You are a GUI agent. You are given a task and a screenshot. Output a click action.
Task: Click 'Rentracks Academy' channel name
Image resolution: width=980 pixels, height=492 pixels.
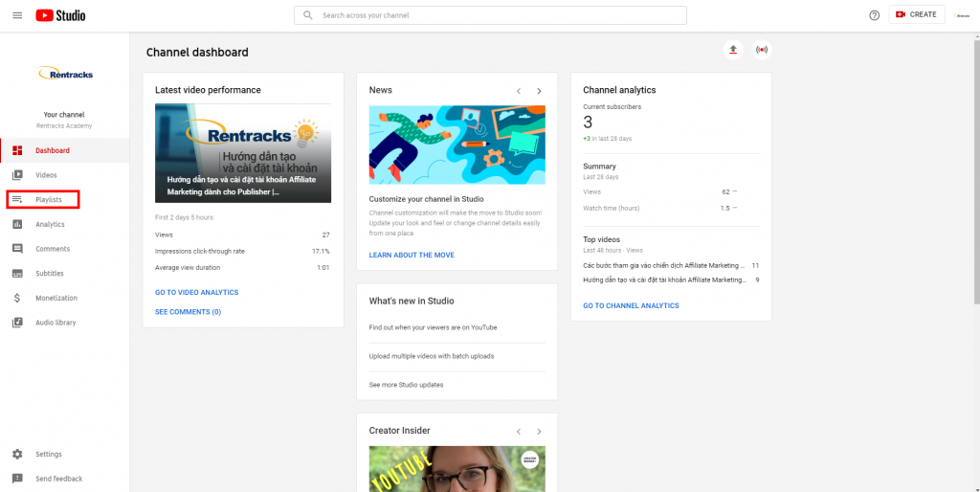(64, 125)
